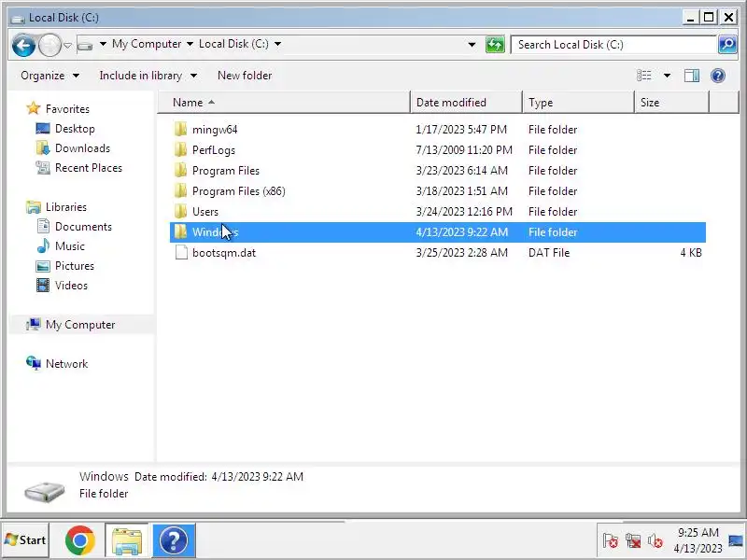
Task: Select Local Disk (C:) breadcrumb
Action: tap(233, 44)
